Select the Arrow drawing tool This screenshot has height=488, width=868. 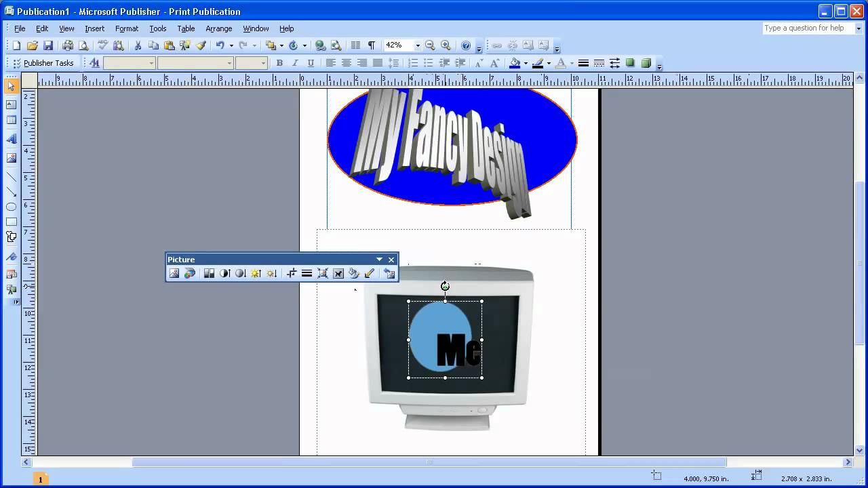(x=12, y=192)
